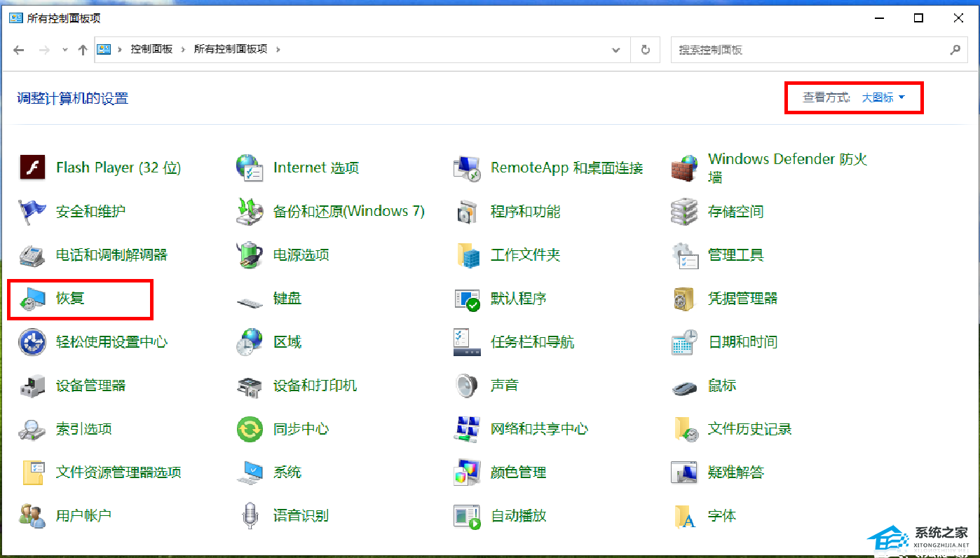The width and height of the screenshot is (980, 558).
Task: Open the 恢复 recovery icon
Action: pos(32,299)
